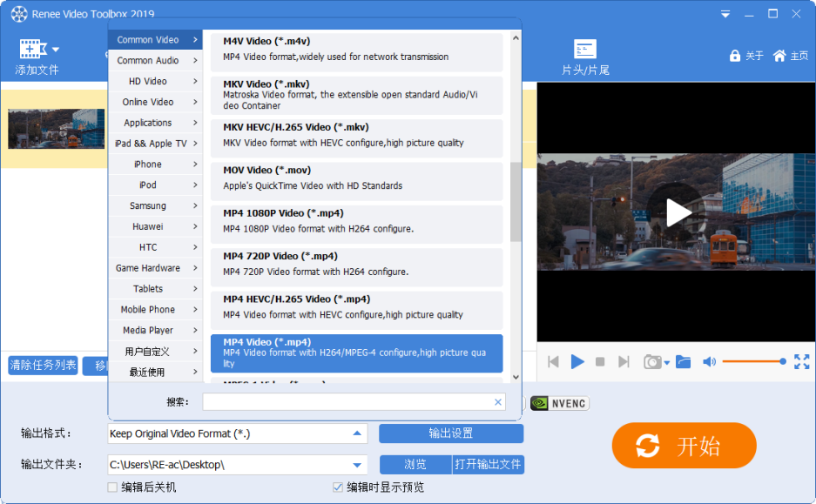The image size is (816, 504).
Task: Select the iPhone category
Action: click(x=156, y=165)
